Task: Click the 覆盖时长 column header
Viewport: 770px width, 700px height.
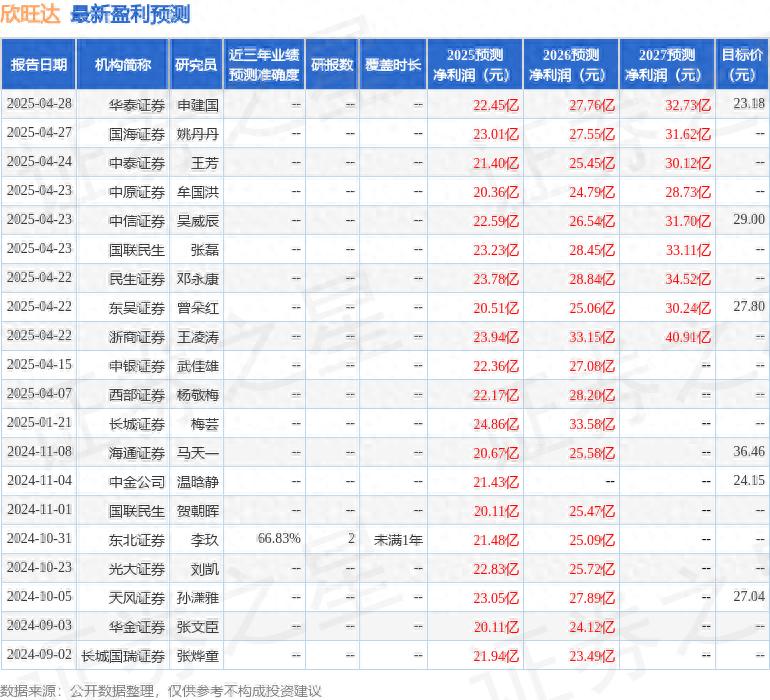Action: pyautogui.click(x=393, y=64)
